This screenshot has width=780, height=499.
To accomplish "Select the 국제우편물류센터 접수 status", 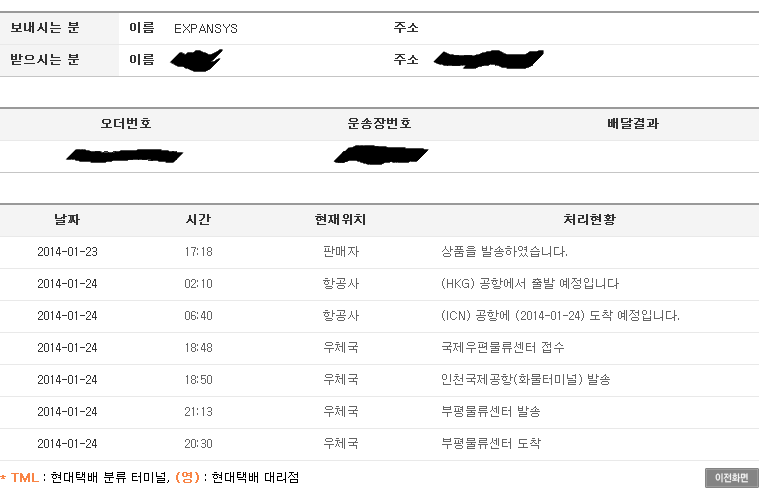I will tap(503, 348).
